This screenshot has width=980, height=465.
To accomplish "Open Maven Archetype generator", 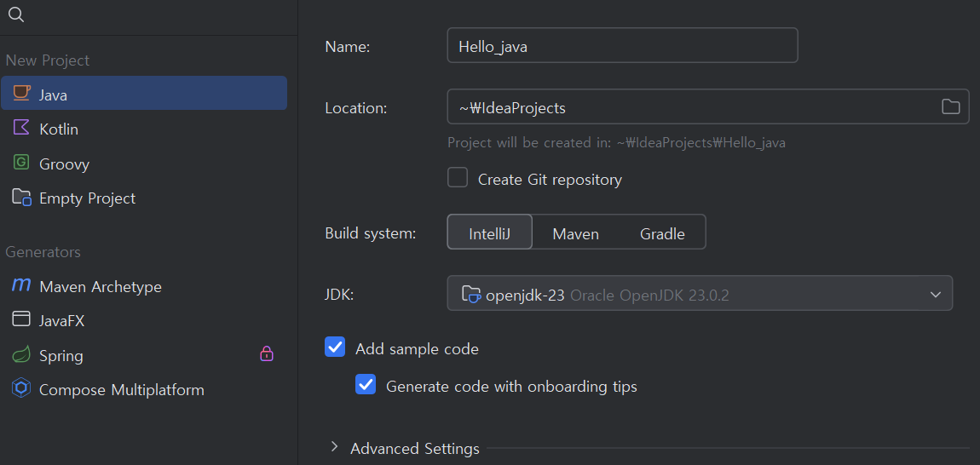I will click(x=144, y=286).
